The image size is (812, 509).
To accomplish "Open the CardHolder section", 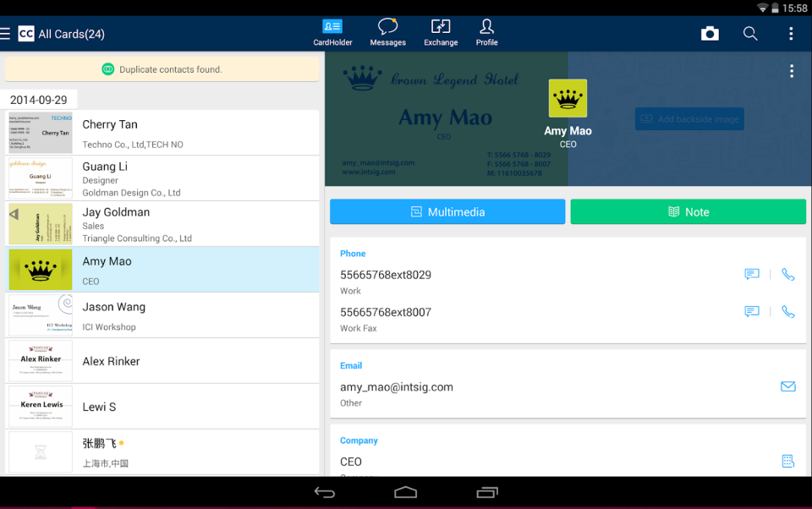I will [332, 33].
